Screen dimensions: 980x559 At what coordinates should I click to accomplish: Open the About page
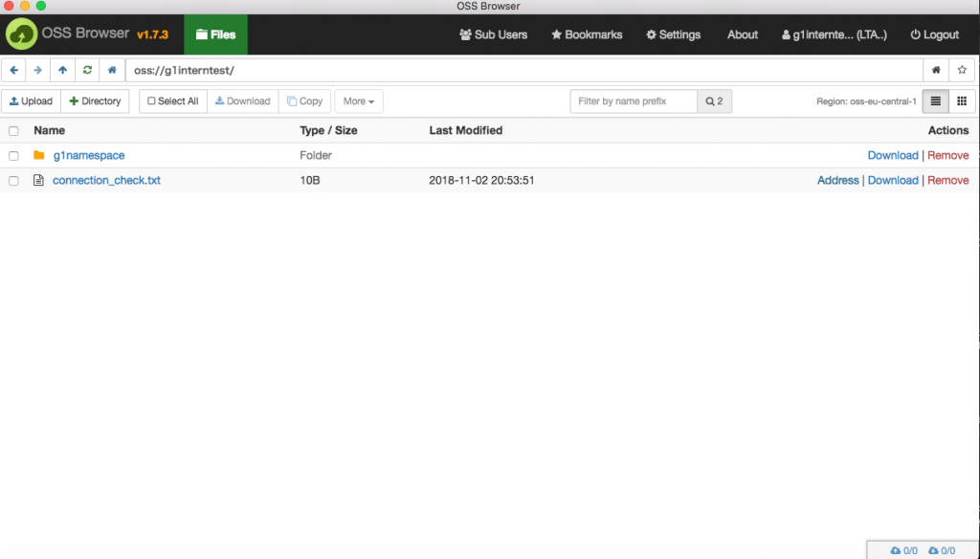[x=743, y=34]
